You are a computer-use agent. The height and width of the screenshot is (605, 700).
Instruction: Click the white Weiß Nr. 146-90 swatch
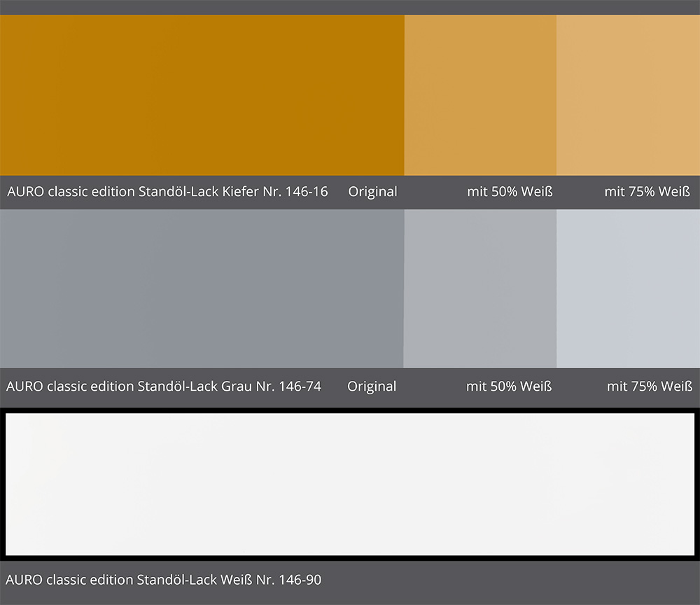[350, 485]
